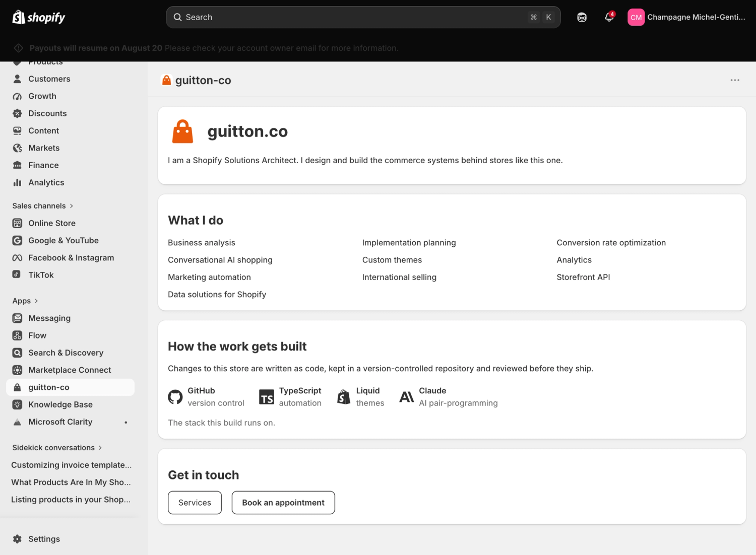Open Customizing invoice template conversation
This screenshot has height=555, width=756.
click(71, 465)
